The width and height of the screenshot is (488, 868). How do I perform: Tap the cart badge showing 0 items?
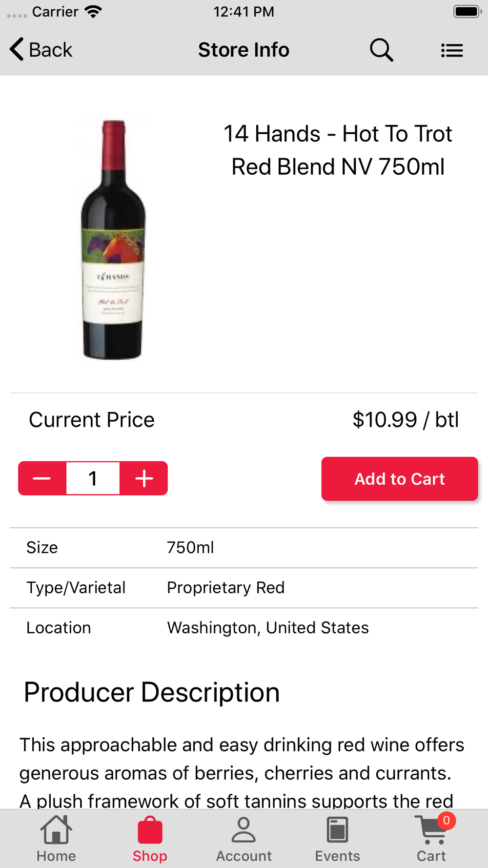[x=446, y=821]
